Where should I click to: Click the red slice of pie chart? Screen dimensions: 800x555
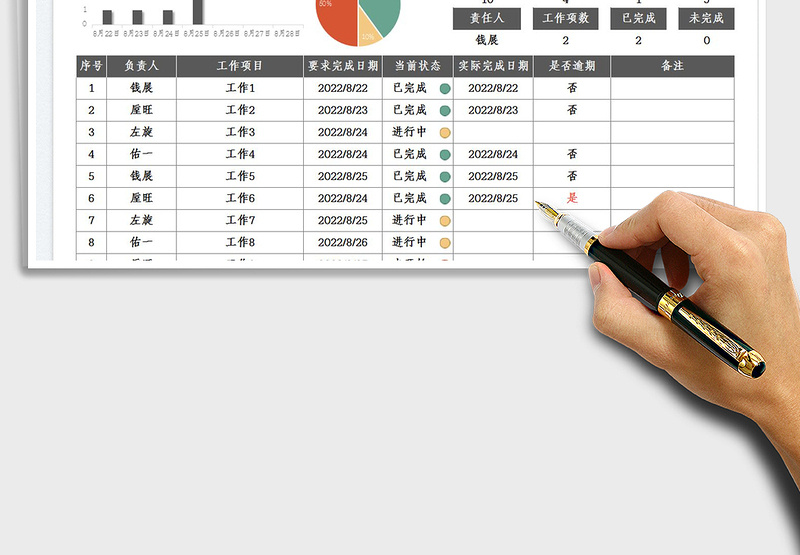(335, 25)
